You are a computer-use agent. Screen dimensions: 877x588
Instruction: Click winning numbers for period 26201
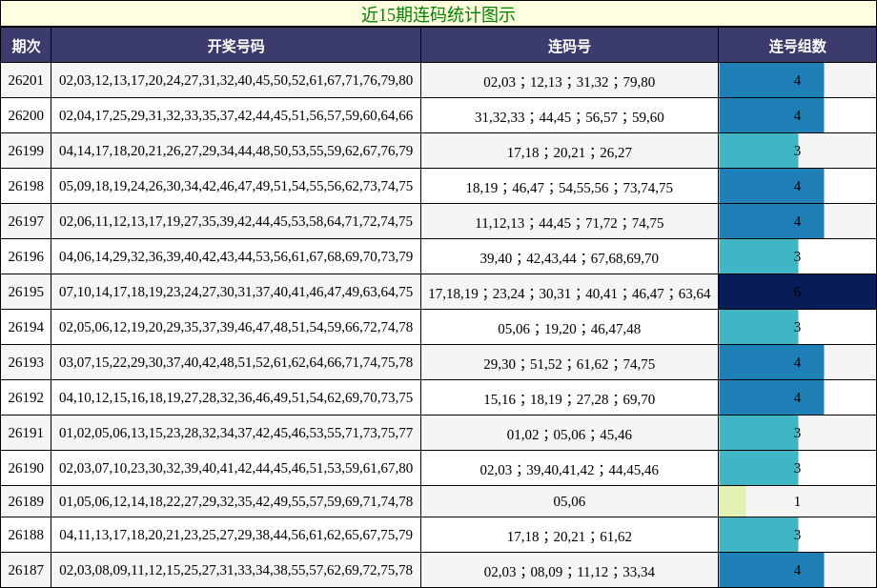pyautogui.click(x=235, y=80)
